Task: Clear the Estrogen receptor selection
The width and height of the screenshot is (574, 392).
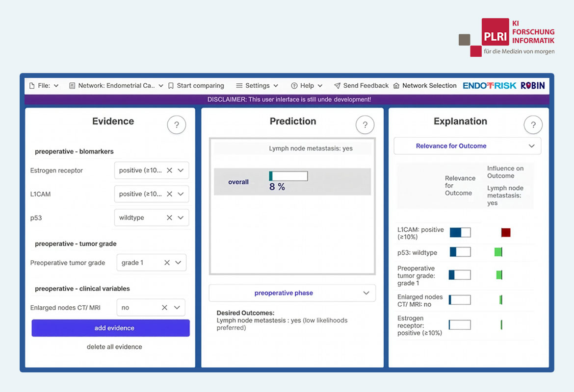Action: point(169,171)
